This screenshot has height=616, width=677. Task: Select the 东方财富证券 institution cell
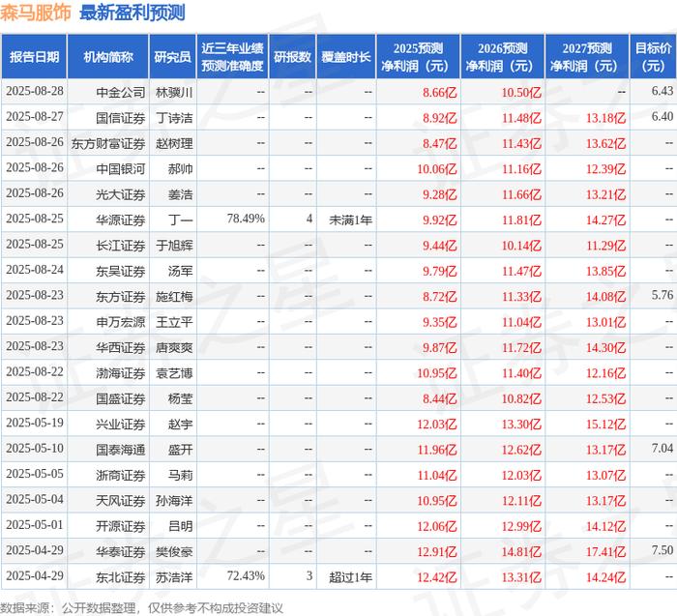pos(108,143)
